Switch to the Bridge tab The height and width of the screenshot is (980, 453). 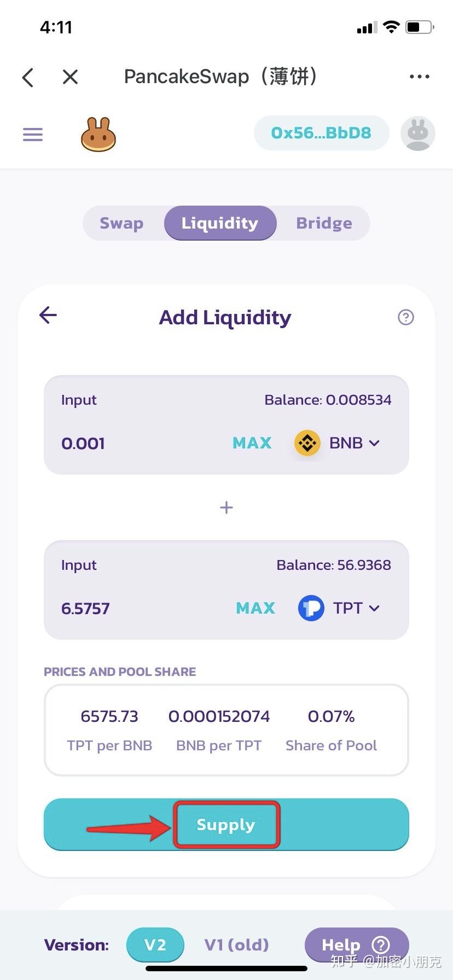(x=324, y=223)
